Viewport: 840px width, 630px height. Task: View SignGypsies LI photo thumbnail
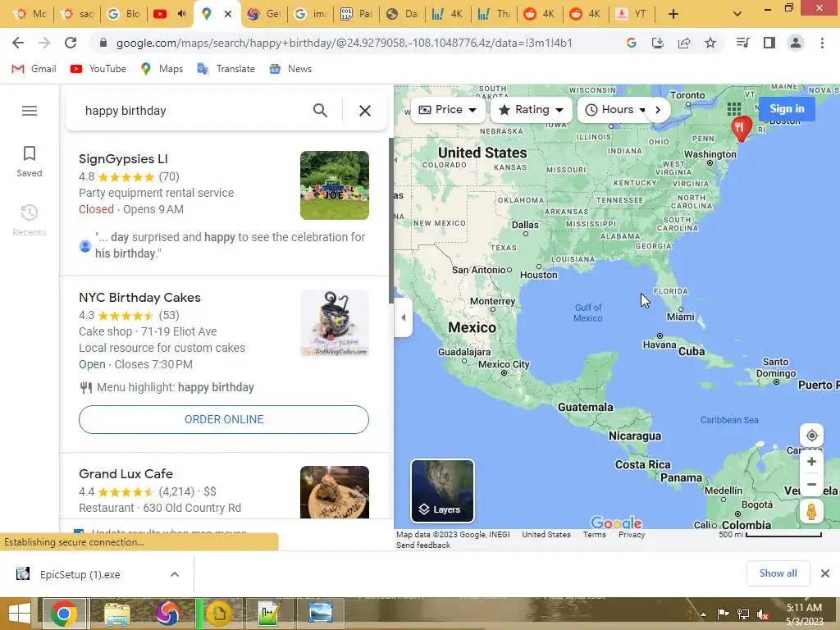[x=335, y=185]
